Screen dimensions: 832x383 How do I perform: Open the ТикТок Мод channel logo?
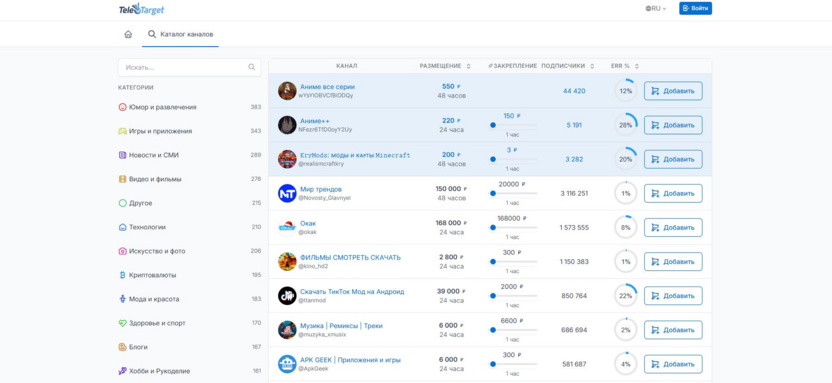[287, 295]
